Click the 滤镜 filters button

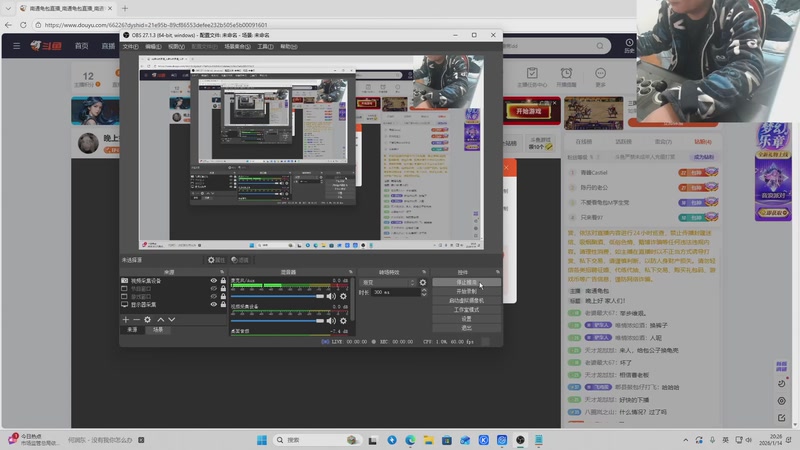(240, 260)
